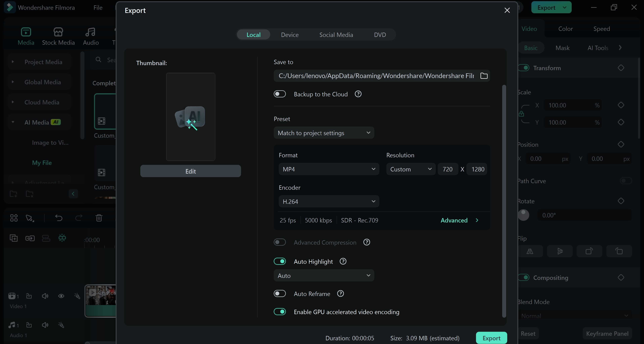Open the H.264 Encoder dropdown
The height and width of the screenshot is (344, 644).
[x=328, y=201]
